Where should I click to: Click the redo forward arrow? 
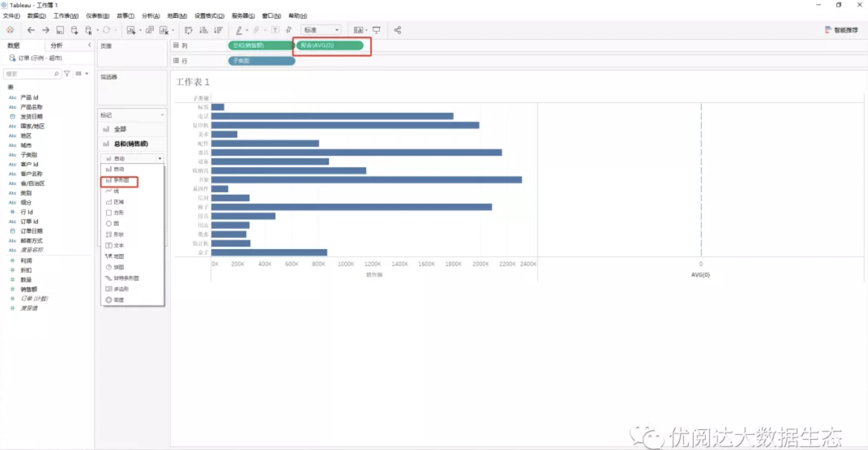(x=46, y=30)
